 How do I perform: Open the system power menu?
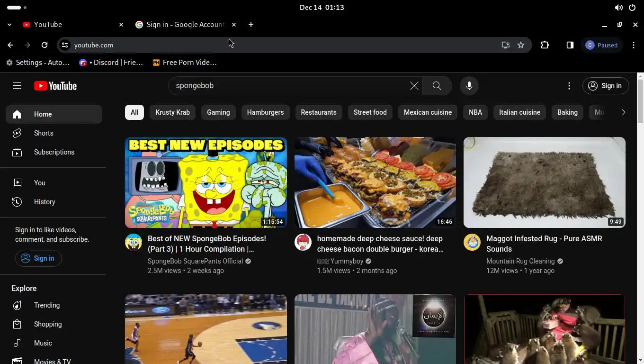632,8
